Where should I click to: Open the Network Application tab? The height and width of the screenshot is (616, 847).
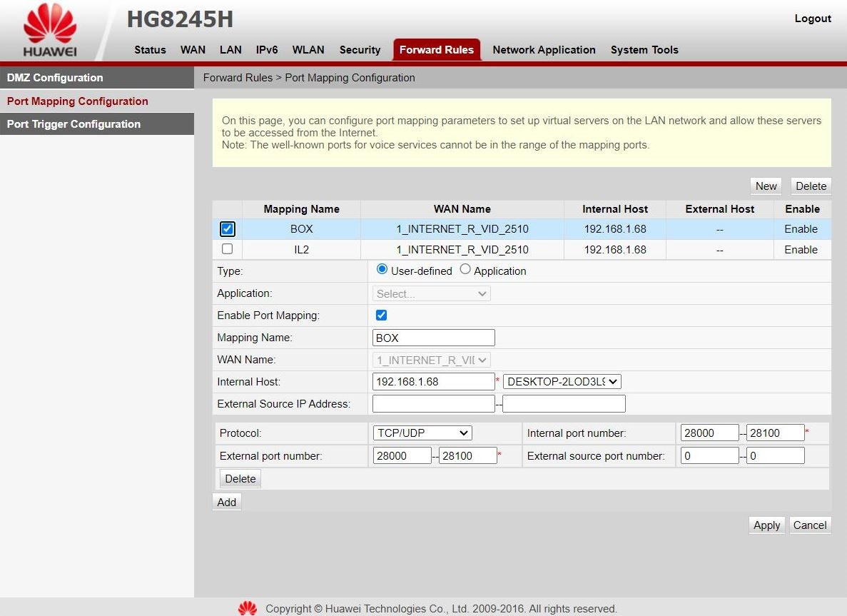coord(544,50)
